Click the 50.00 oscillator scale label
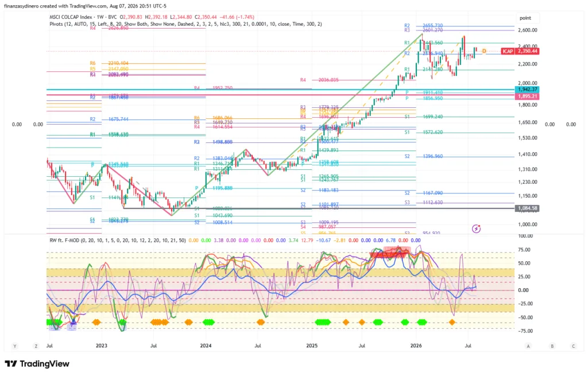Screen dimensions: 588x376 pos(525,263)
